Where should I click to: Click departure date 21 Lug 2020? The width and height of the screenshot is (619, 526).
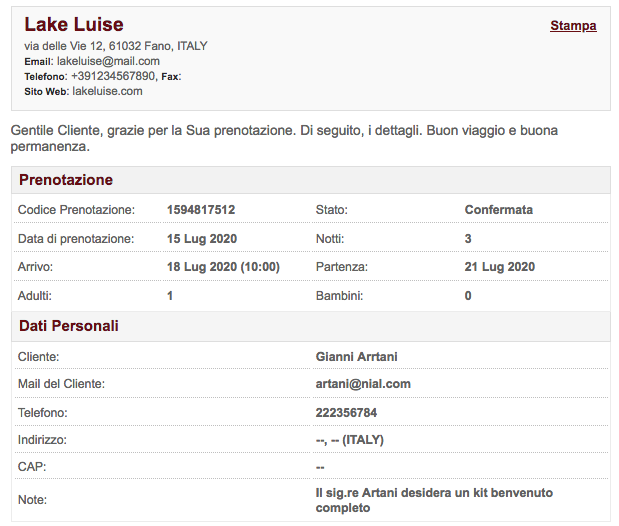tap(500, 267)
